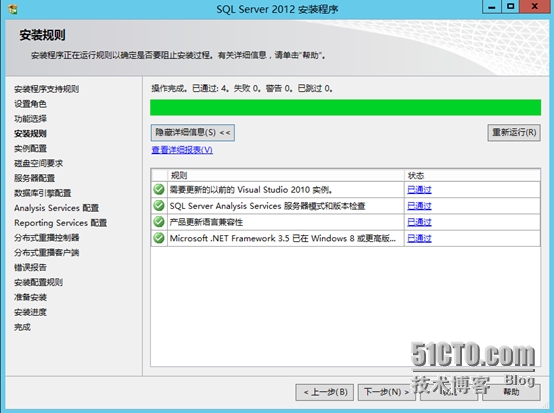
Task: Rerun rules with 重新运行(R) button
Action: 514,132
